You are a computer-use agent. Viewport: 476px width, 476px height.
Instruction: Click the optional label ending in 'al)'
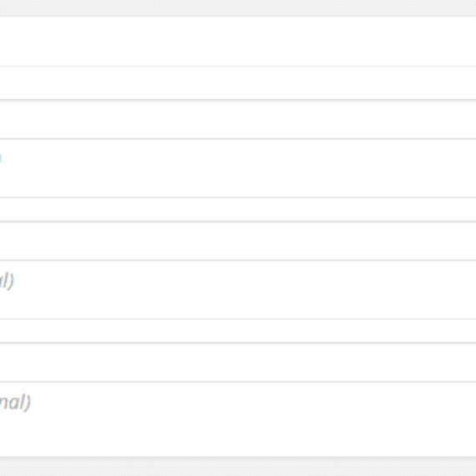[x=7, y=281]
